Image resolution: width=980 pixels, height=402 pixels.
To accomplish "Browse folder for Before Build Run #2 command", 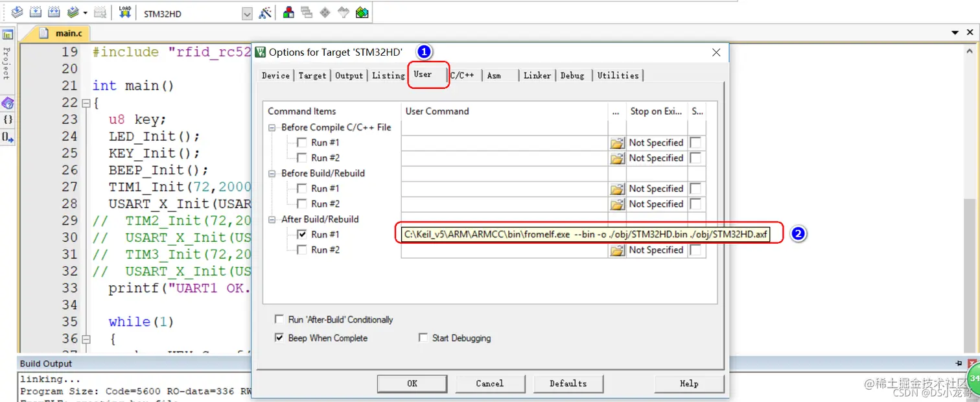I will point(617,204).
